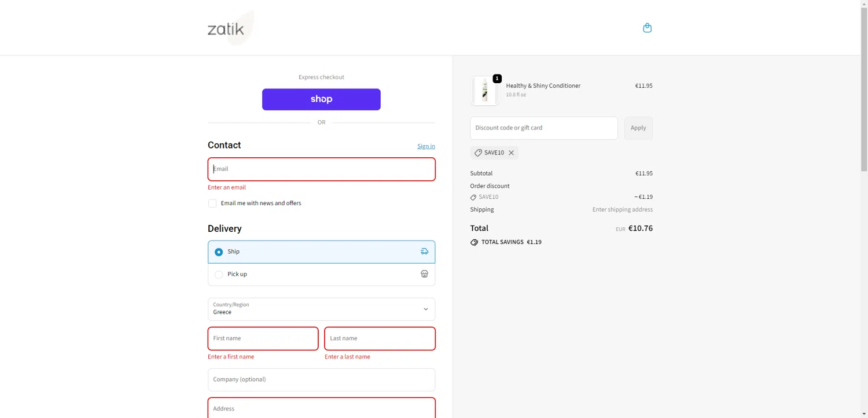This screenshot has width=868, height=418.
Task: Click the Apply discount button
Action: tap(638, 128)
